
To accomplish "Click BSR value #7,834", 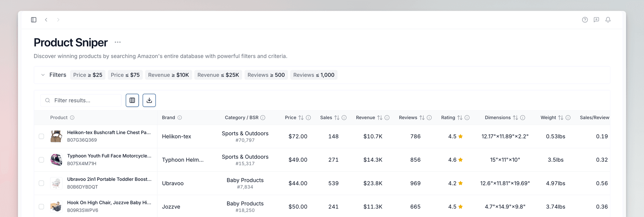I will tap(245, 187).
